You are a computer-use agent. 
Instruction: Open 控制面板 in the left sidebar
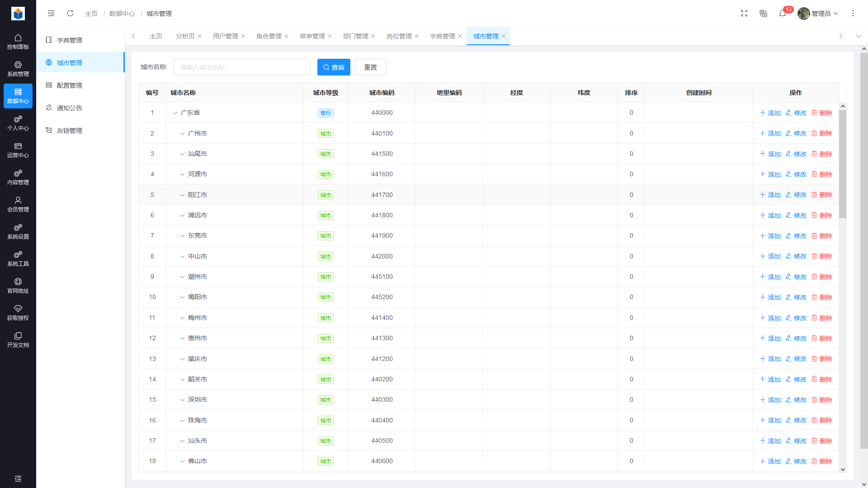click(x=18, y=42)
